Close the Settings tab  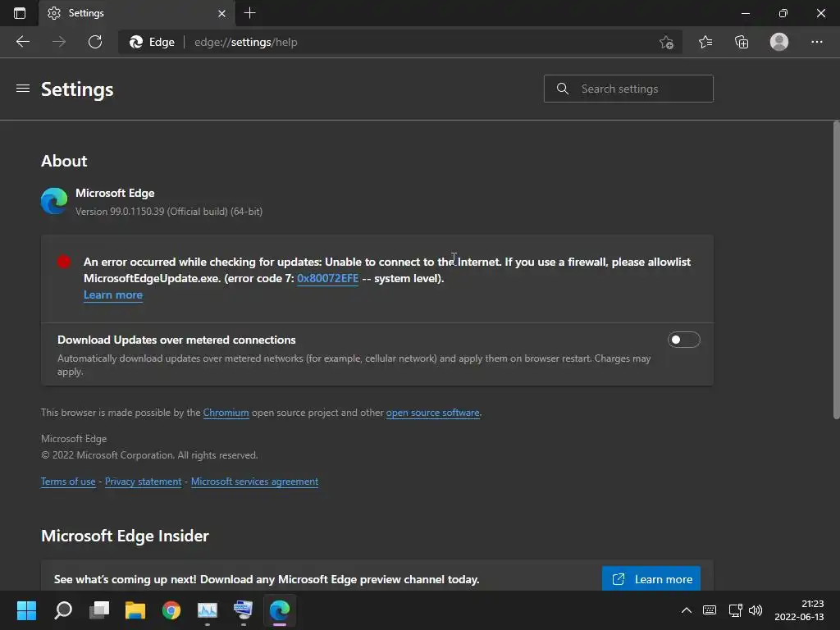(221, 13)
